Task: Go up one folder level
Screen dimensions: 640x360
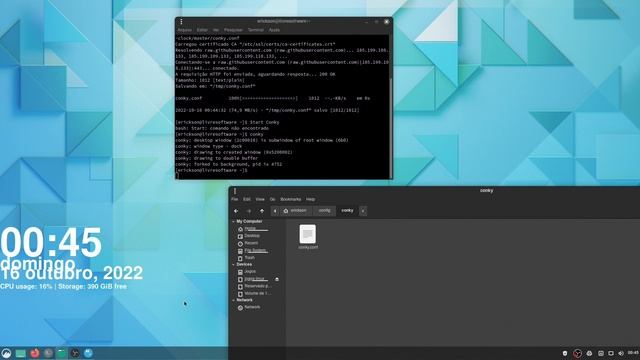Action: (x=262, y=211)
